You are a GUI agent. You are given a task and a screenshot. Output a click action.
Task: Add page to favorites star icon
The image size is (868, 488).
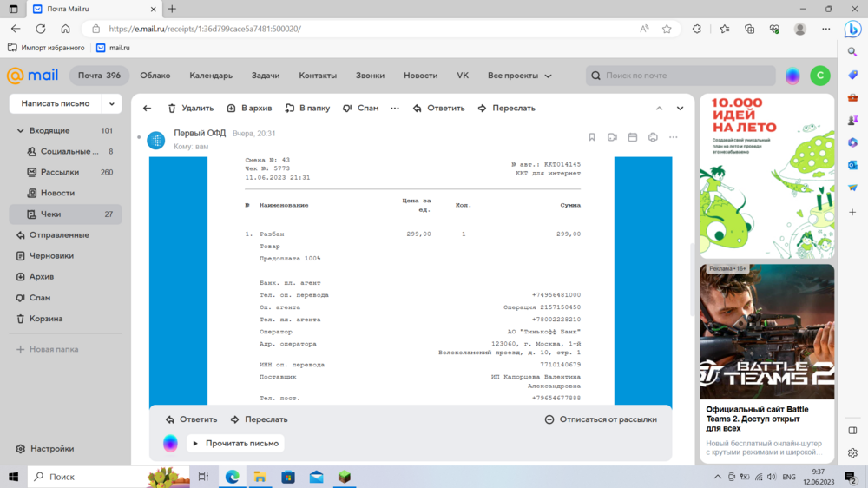point(667,29)
